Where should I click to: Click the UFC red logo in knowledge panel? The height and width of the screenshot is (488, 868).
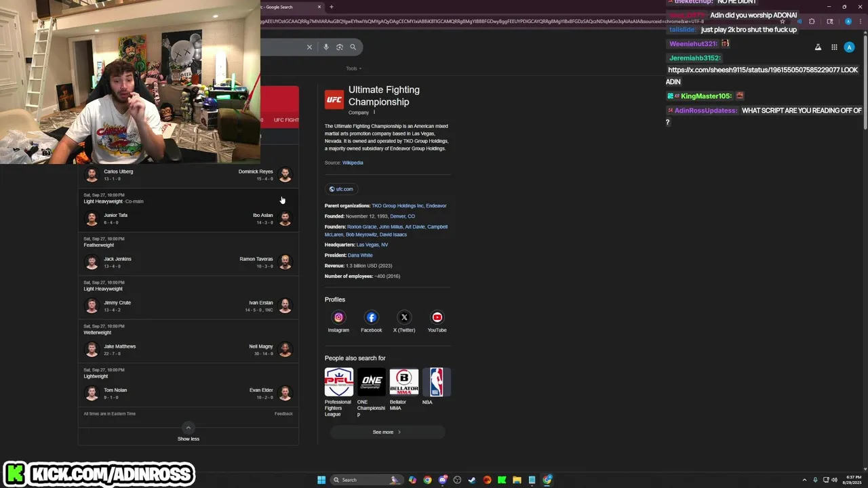coord(334,100)
